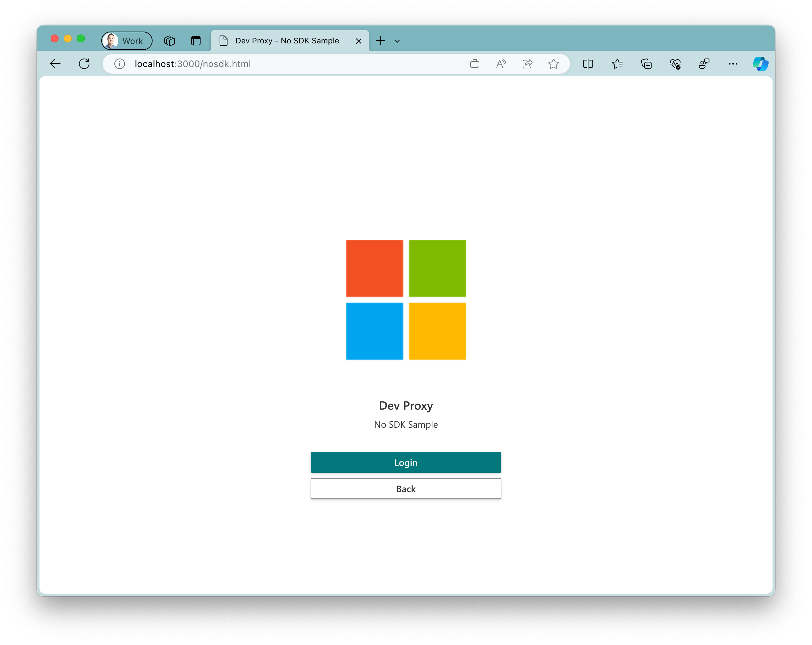Screen dimensions: 812x645
Task: Click the Back button
Action: click(406, 488)
